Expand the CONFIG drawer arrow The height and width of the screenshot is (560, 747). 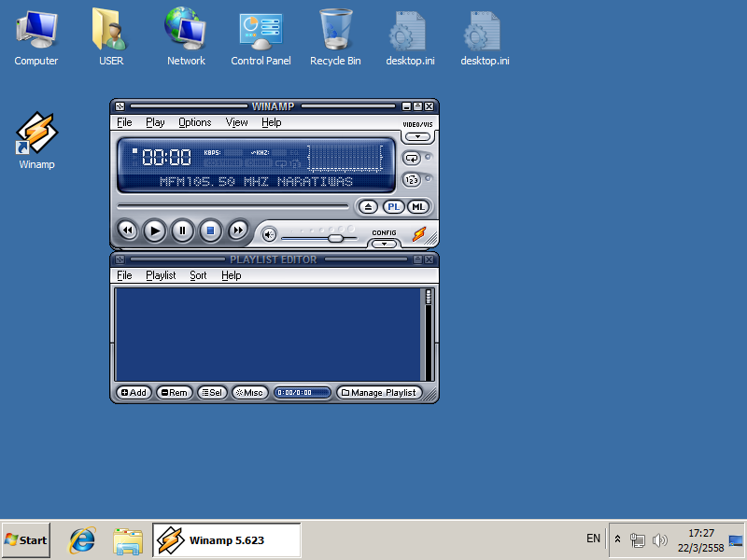384,244
